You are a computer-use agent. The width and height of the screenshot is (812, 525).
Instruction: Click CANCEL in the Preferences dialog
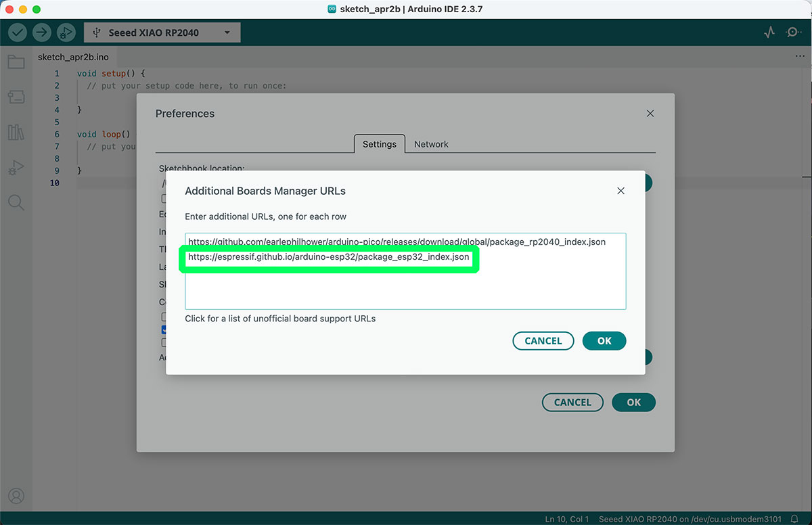[572, 402]
